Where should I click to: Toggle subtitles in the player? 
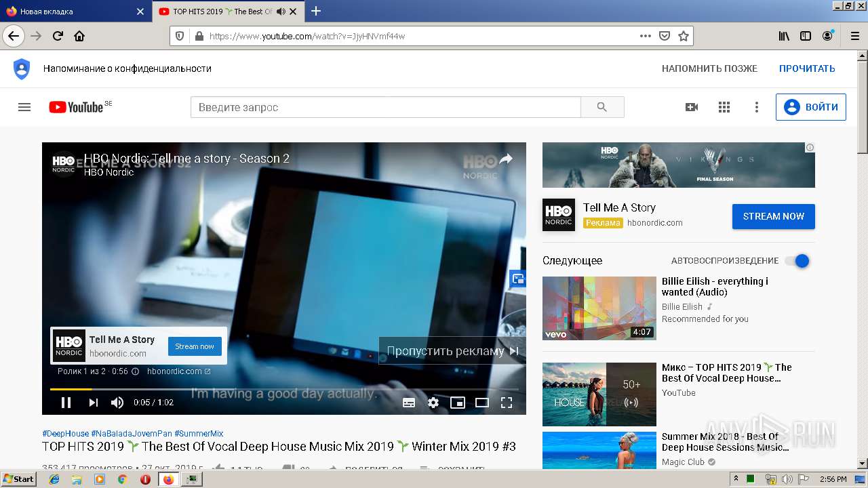tap(409, 403)
